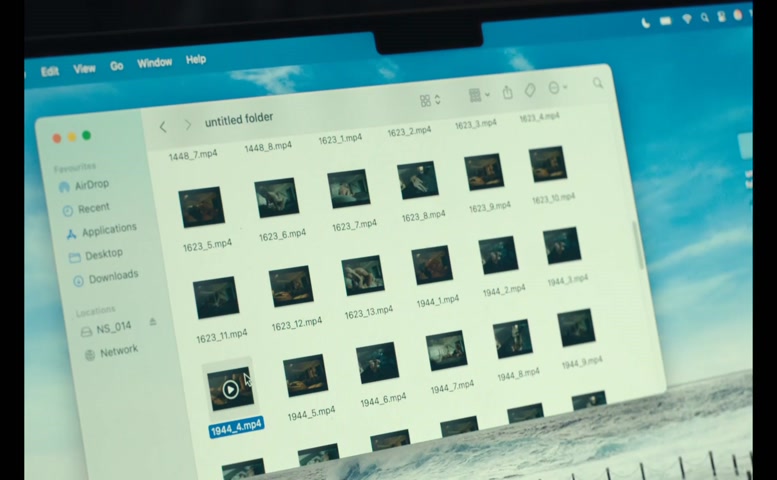Click the back arrow in Finder toolbar
Screen dimensions: 777x480
pos(163,127)
